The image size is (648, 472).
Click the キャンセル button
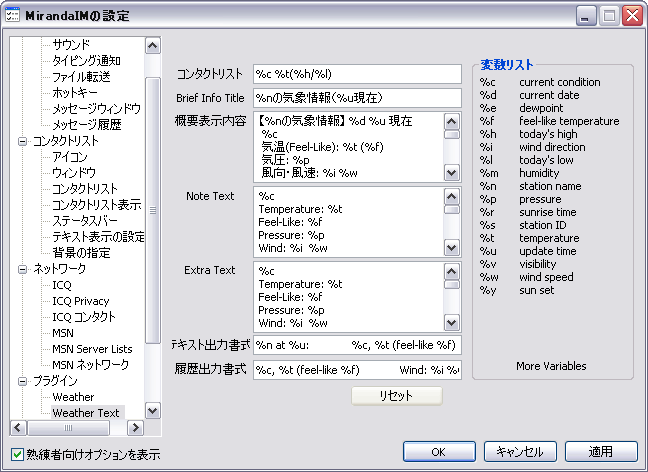(520, 452)
